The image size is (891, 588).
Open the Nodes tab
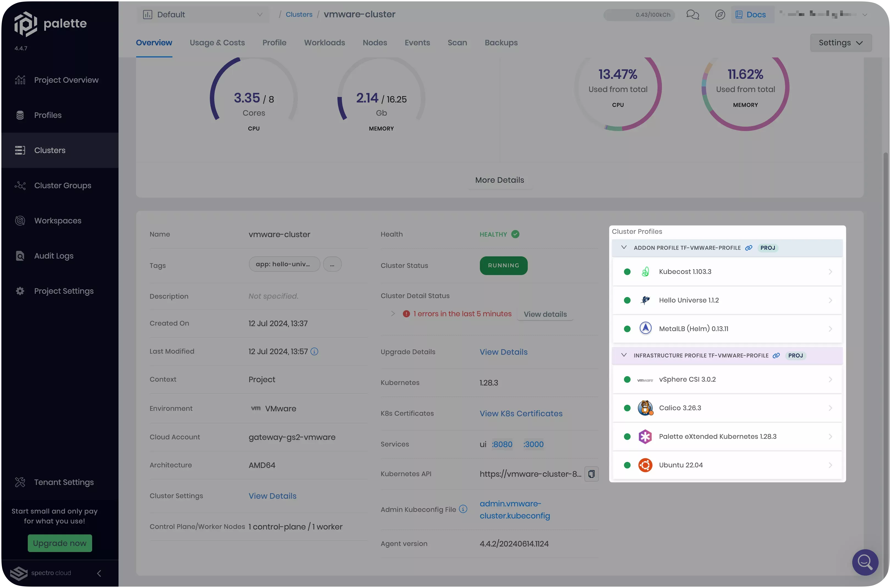375,43
